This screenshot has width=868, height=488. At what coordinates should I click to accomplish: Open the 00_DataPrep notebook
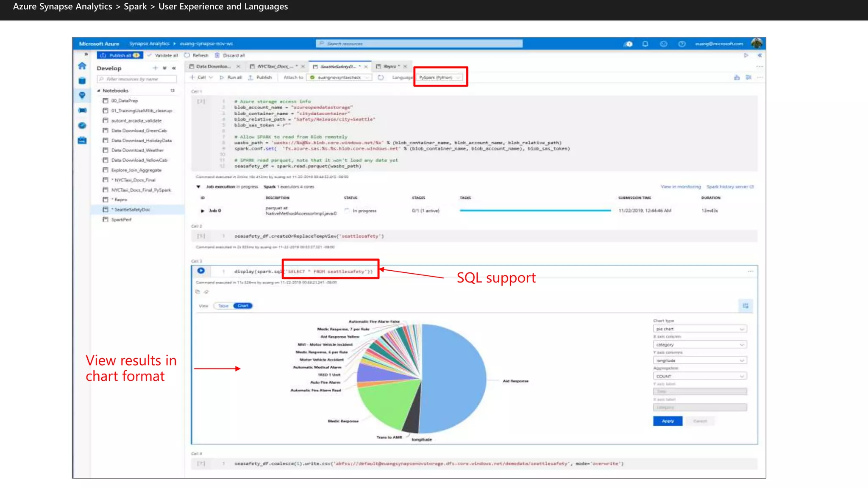124,101
